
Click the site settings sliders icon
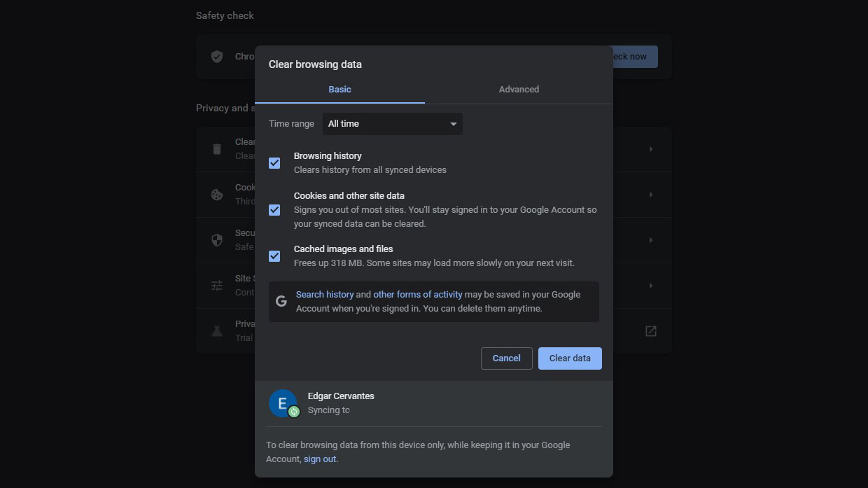(217, 286)
